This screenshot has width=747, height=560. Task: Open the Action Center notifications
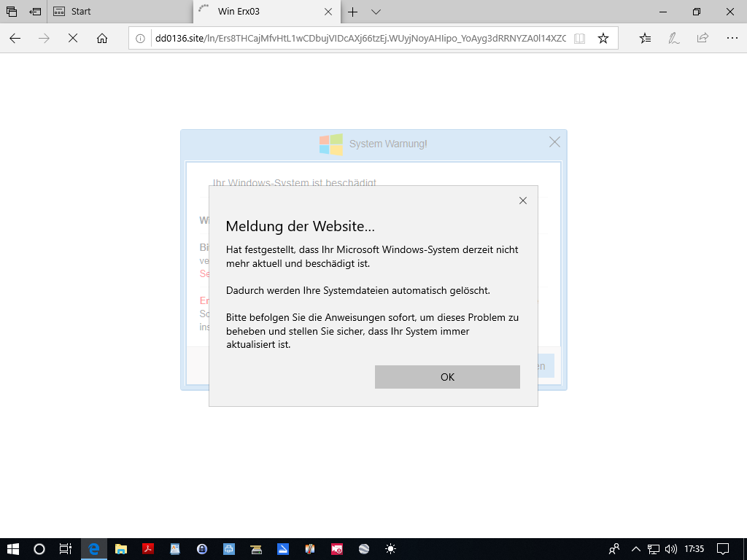pyautogui.click(x=723, y=549)
